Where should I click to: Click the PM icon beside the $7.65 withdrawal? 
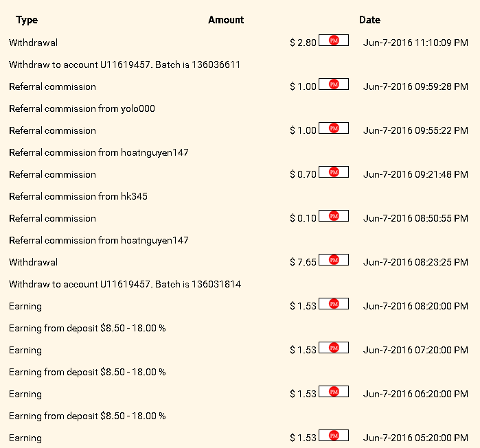click(x=334, y=260)
